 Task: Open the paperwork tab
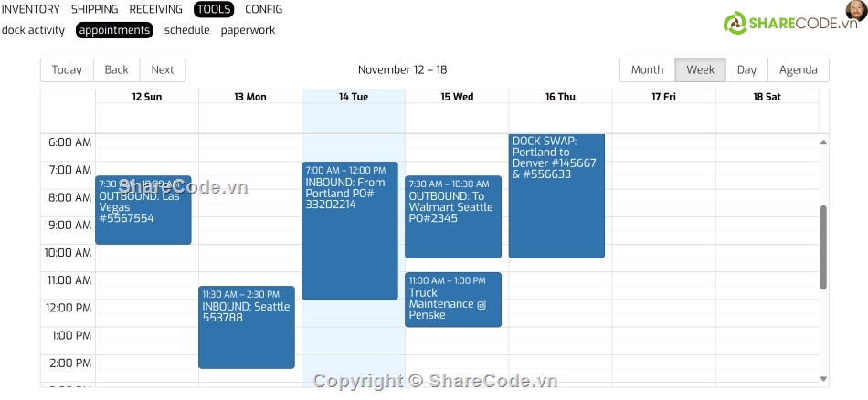(248, 30)
